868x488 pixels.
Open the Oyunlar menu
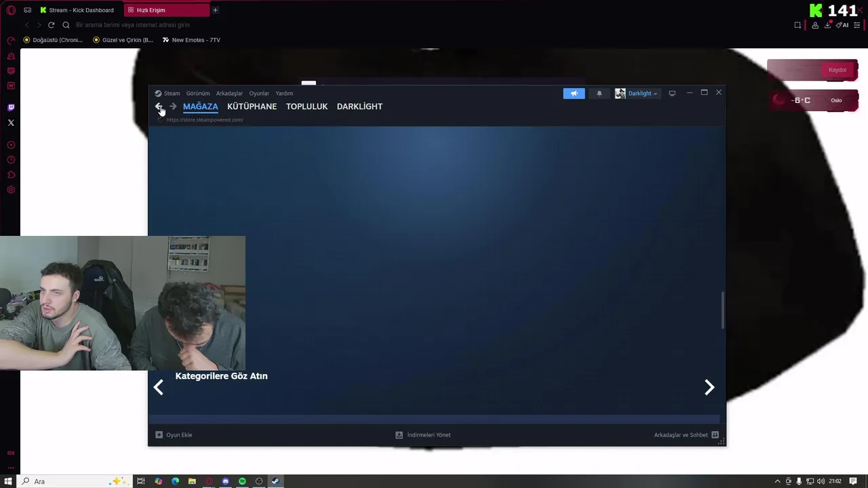(259, 94)
